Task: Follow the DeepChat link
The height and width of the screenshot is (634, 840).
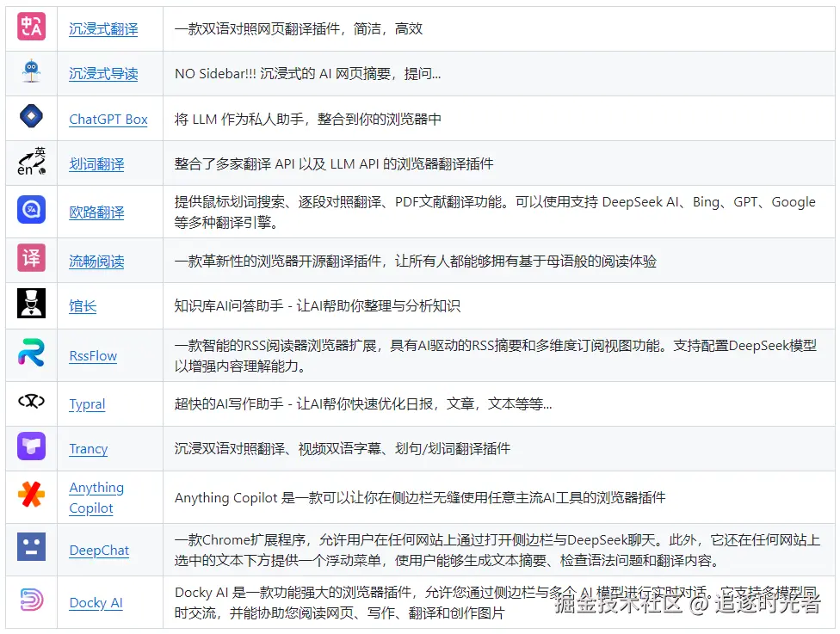Action: coord(99,550)
